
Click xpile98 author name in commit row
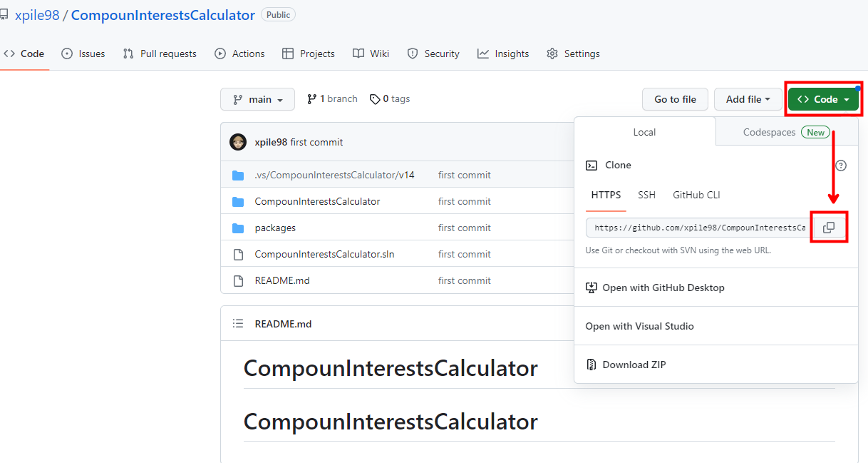click(x=271, y=142)
